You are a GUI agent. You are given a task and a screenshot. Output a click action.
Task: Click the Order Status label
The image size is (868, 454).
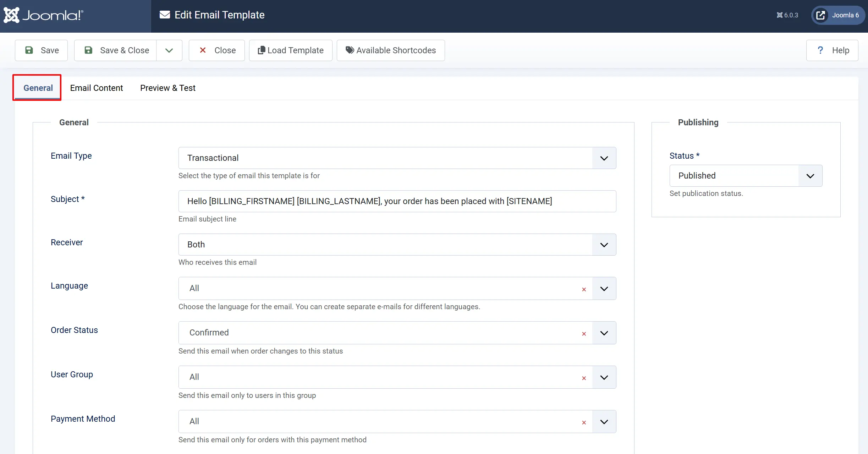pyautogui.click(x=74, y=330)
